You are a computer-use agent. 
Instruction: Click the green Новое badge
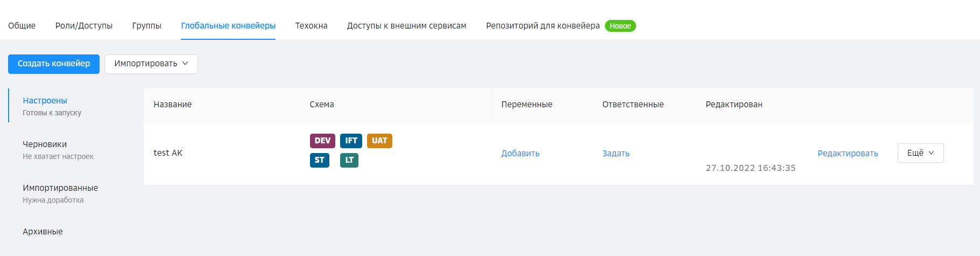click(x=620, y=26)
